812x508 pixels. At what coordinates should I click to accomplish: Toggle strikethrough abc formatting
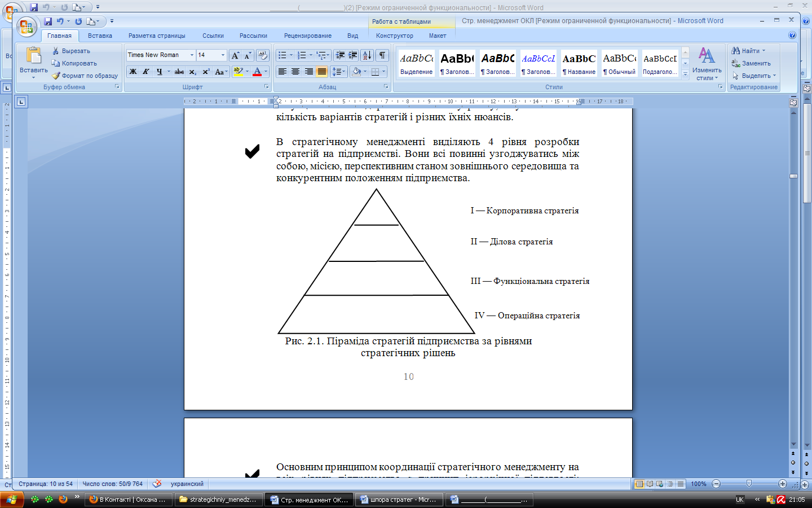179,72
